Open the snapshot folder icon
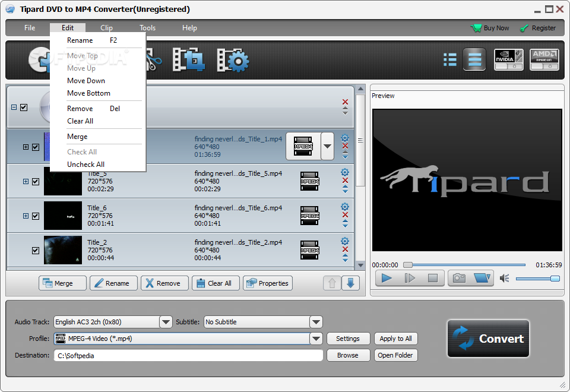The image size is (570, 392). 482,278
